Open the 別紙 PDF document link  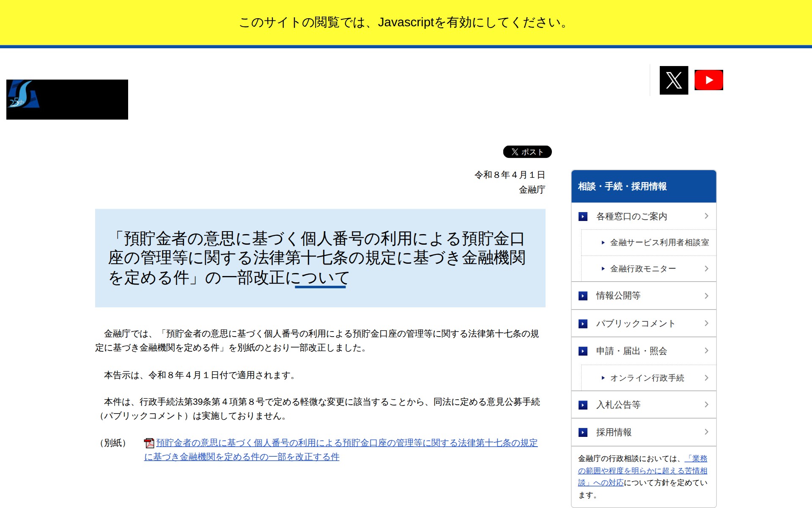coord(346,443)
